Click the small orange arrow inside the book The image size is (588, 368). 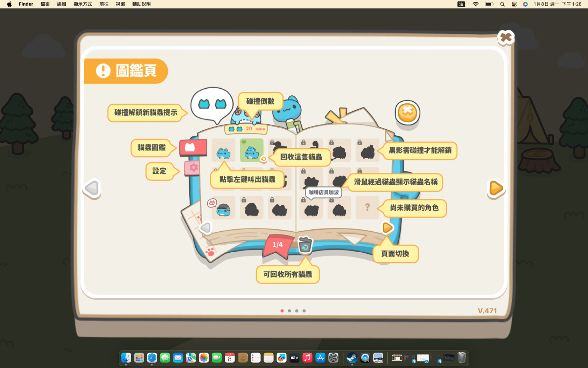pyautogui.click(x=387, y=228)
